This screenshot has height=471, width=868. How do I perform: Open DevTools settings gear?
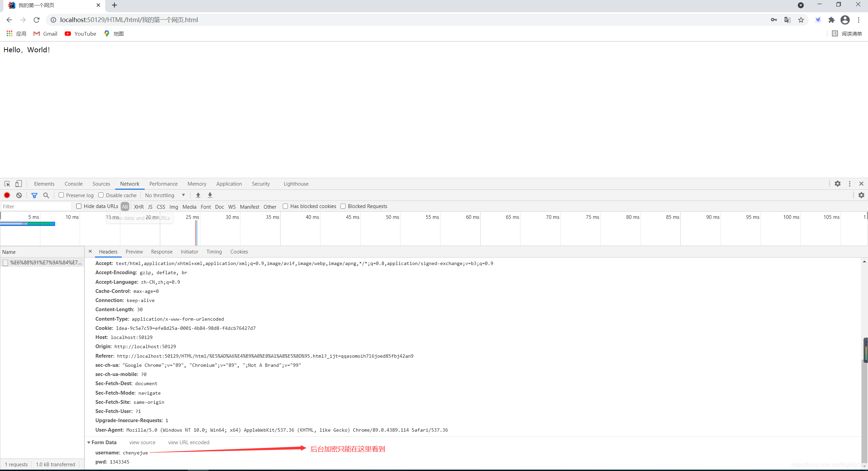click(837, 184)
